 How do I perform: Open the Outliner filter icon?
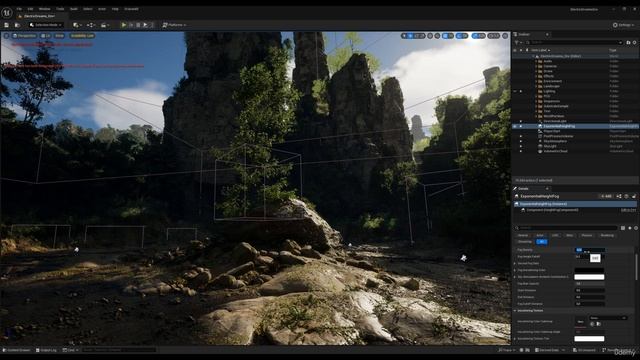[517, 42]
